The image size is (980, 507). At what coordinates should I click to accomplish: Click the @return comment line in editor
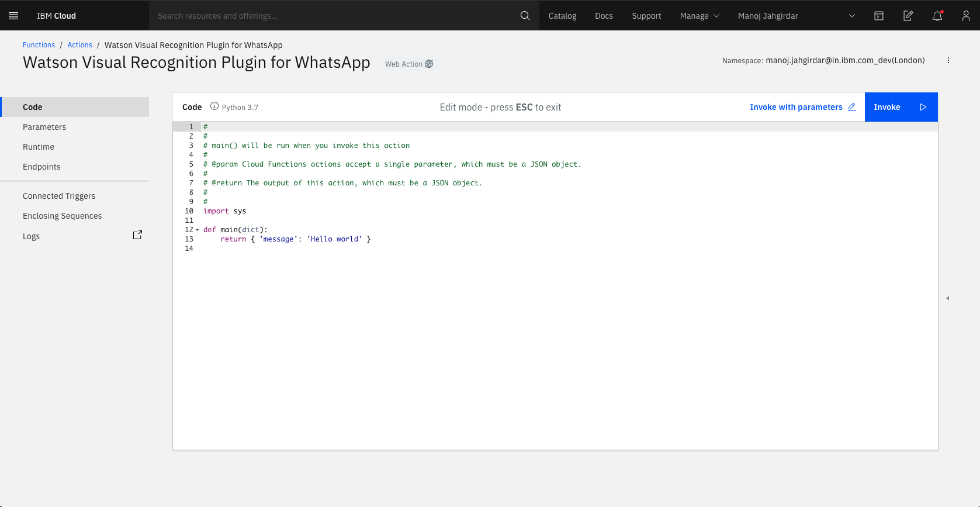(x=342, y=183)
